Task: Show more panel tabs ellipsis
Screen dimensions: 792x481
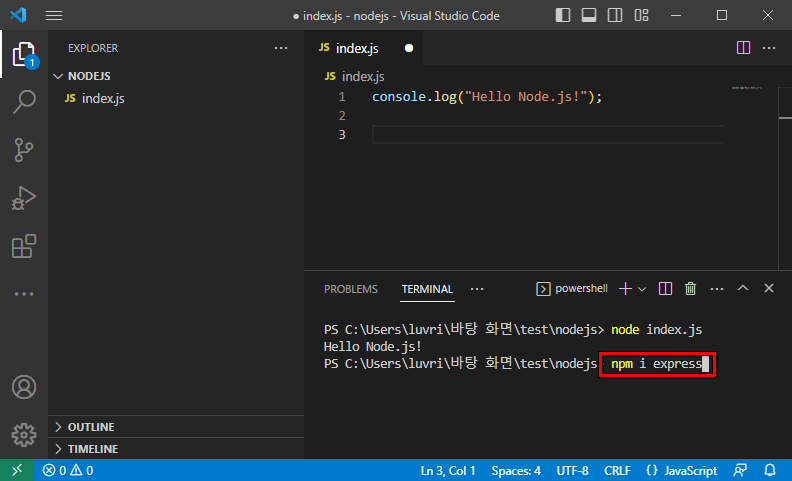Action: [x=477, y=289]
